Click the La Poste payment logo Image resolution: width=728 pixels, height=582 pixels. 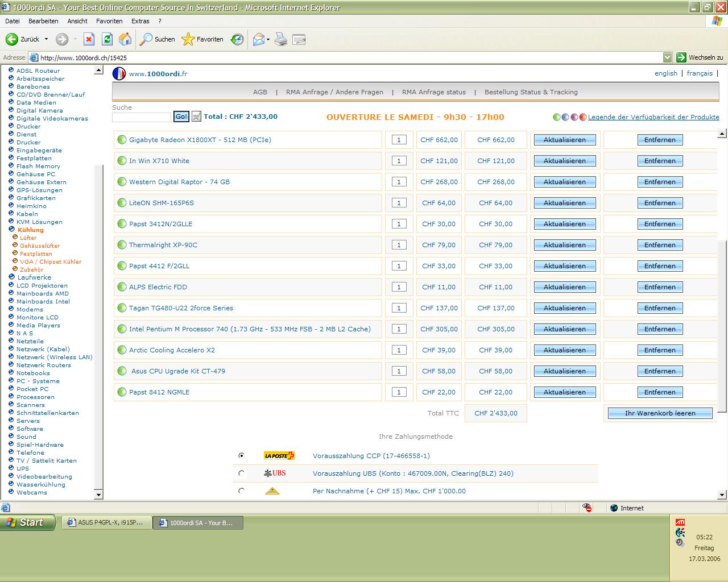279,456
